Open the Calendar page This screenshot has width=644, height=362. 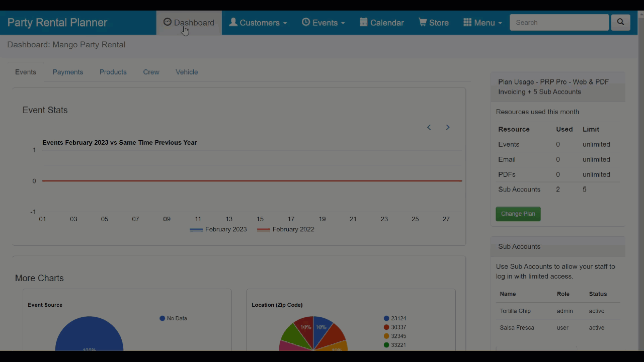[382, 23]
